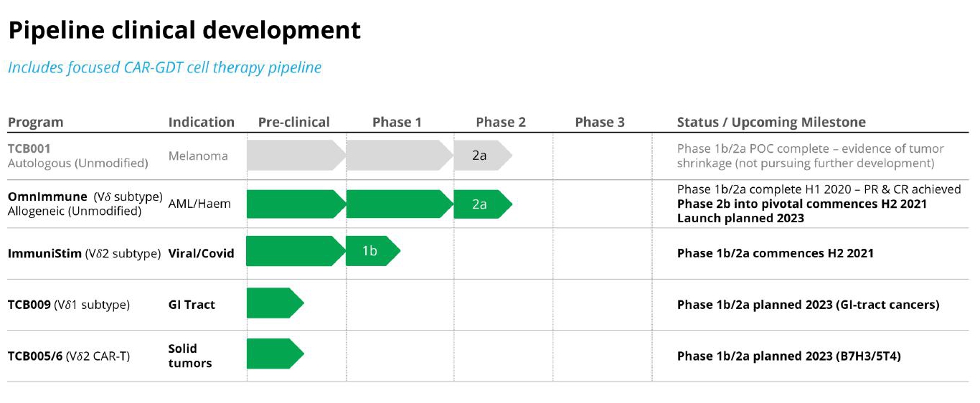980x403 pixels.
Task: Select the Status / Upcoming Milestone header
Action: click(771, 123)
